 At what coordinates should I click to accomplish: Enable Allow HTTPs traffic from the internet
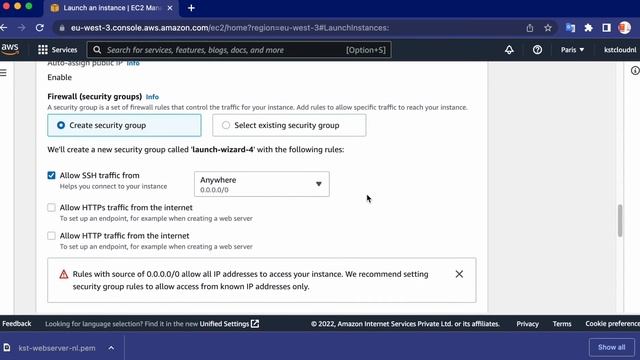pyautogui.click(x=51, y=207)
